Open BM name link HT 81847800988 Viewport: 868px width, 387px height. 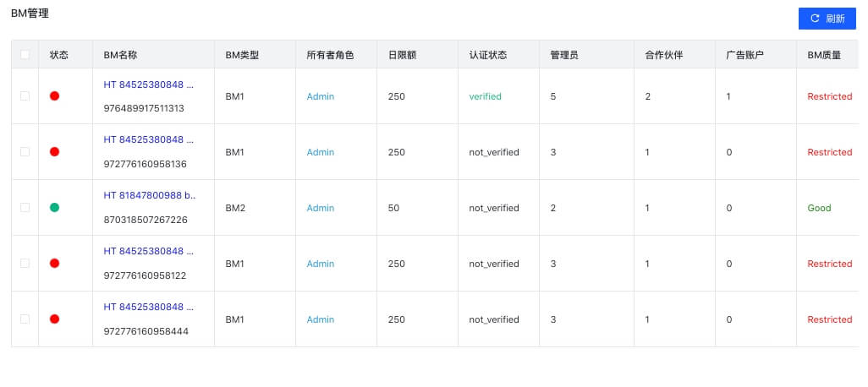click(150, 196)
